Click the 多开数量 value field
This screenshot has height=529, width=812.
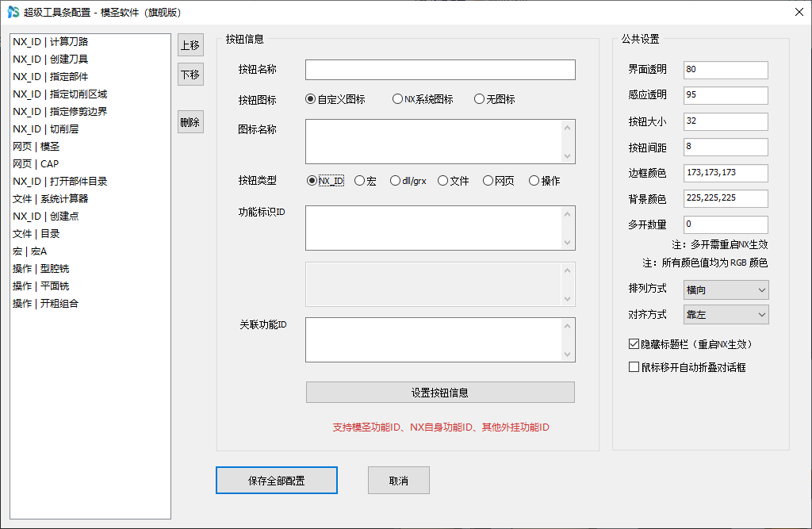tap(726, 224)
